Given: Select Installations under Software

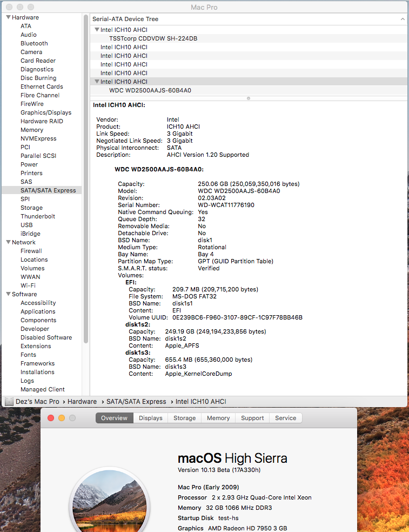Looking at the screenshot, I should [x=37, y=372].
